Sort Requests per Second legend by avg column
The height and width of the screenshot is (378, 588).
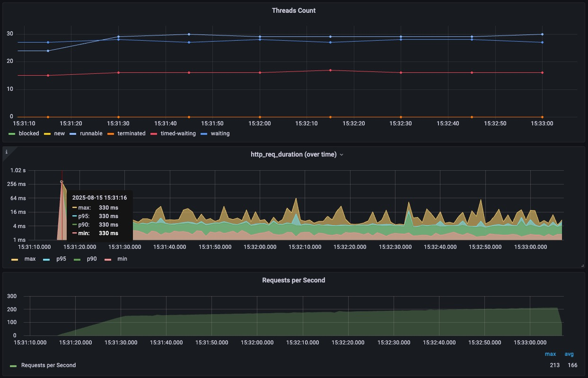569,354
